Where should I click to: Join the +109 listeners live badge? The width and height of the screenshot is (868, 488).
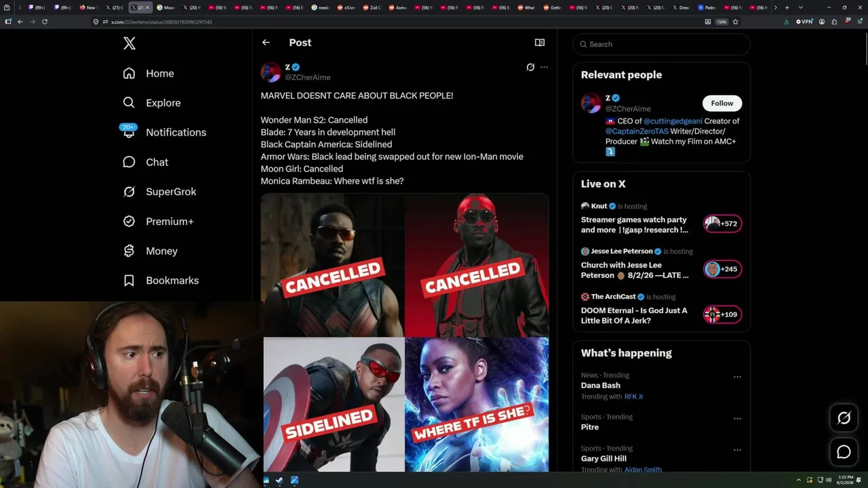point(722,314)
